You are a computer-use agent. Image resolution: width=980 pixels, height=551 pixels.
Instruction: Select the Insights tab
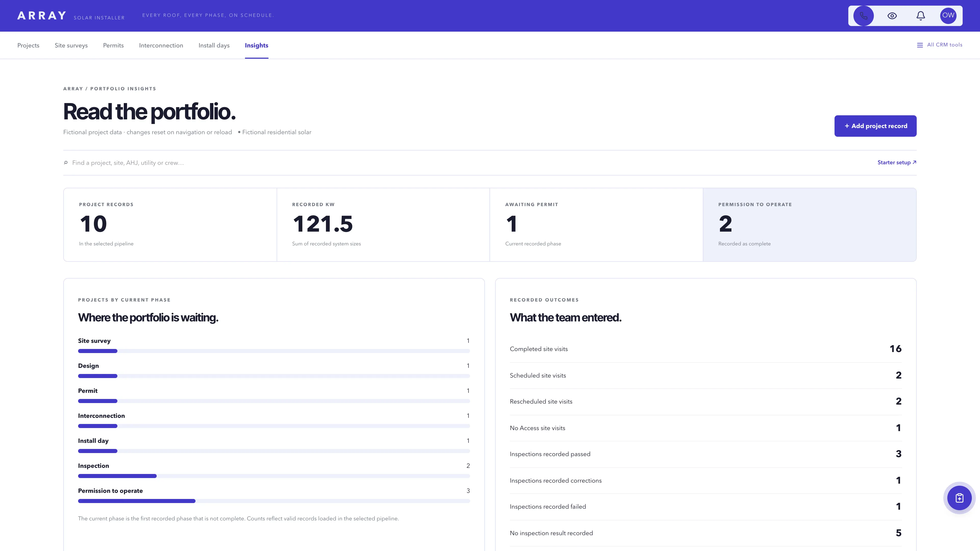click(256, 45)
